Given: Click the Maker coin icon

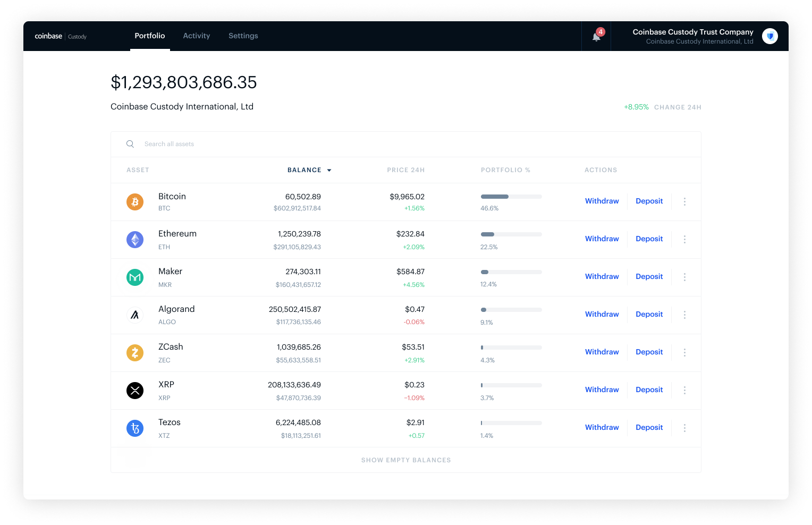Looking at the screenshot, I should coord(135,277).
